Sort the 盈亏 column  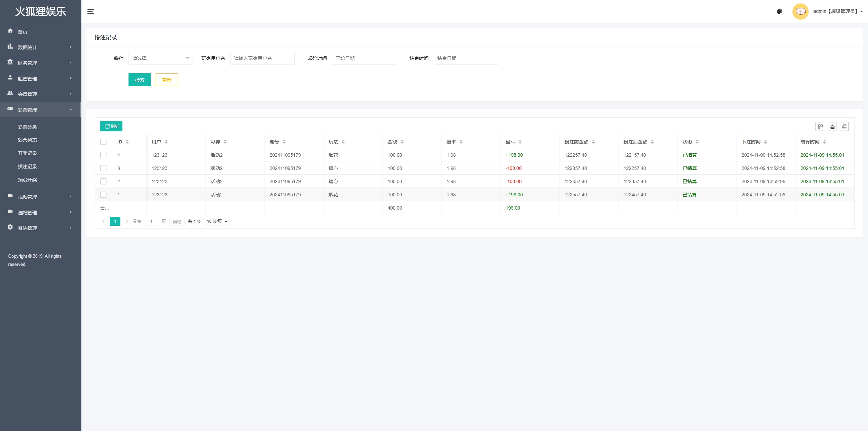(520, 142)
